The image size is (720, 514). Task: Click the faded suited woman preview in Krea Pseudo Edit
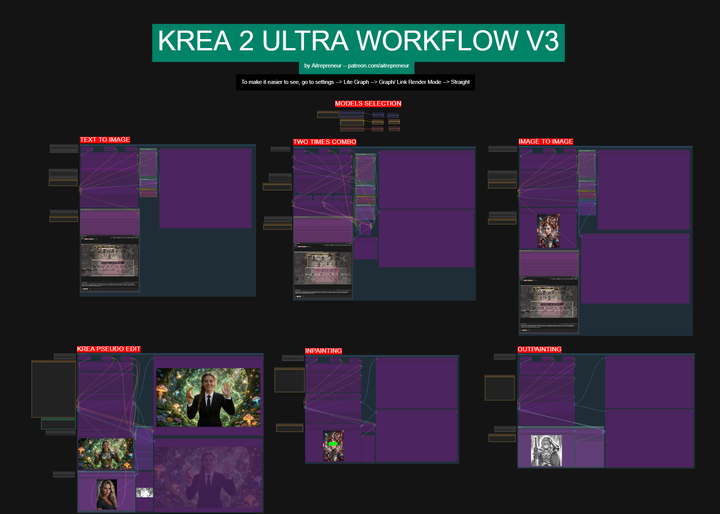point(208,478)
